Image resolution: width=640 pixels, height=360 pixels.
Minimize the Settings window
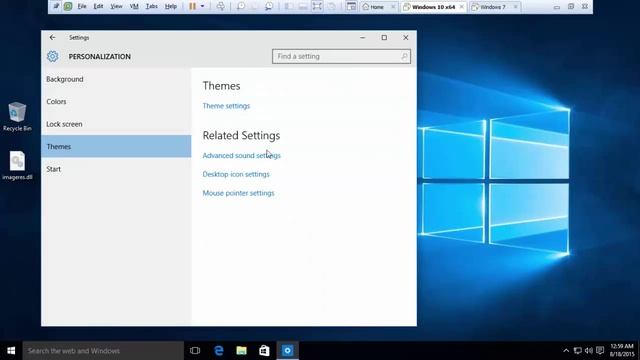pyautogui.click(x=362, y=37)
